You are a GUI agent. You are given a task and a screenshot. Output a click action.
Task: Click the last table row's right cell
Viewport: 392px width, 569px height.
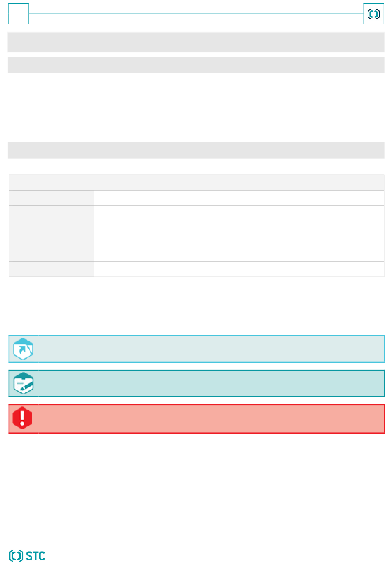[239, 269]
